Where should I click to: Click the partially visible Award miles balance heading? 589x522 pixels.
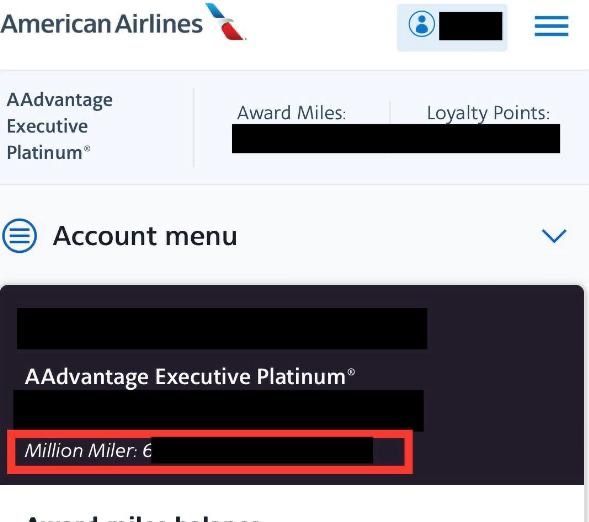(143, 518)
